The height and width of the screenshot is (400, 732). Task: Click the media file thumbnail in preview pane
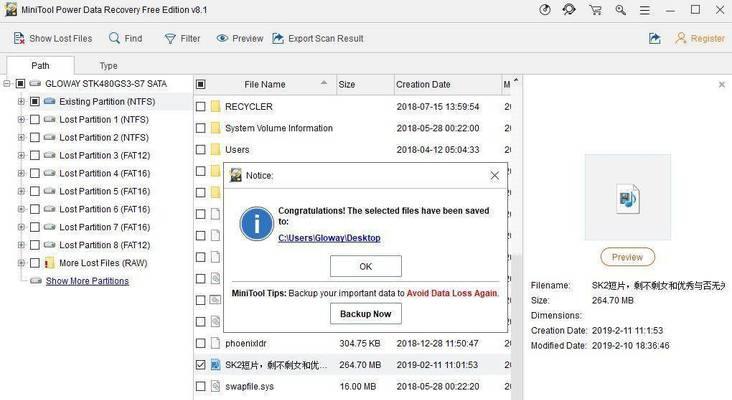click(627, 197)
